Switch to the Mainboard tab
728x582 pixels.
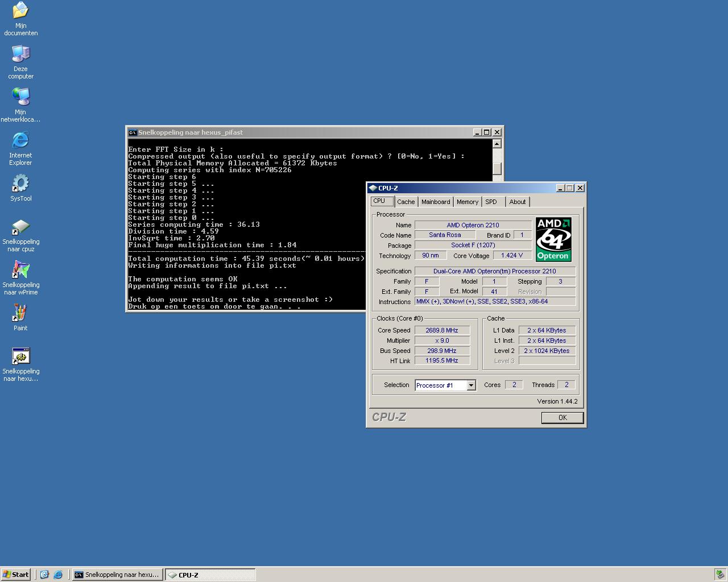click(436, 202)
